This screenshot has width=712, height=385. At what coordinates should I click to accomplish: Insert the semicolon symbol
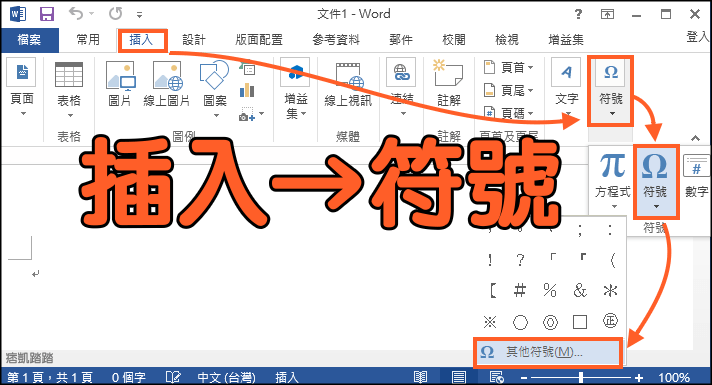[580, 230]
